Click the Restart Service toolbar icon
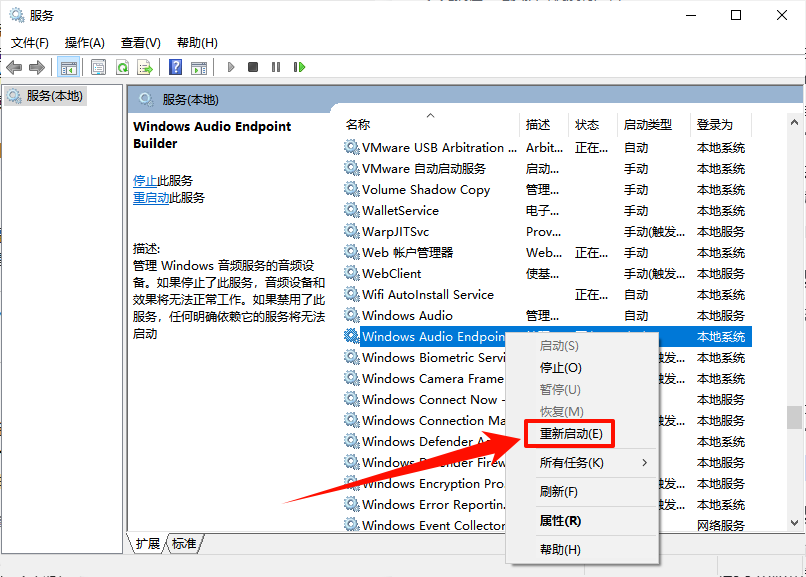The height and width of the screenshot is (577, 806). pyautogui.click(x=299, y=67)
